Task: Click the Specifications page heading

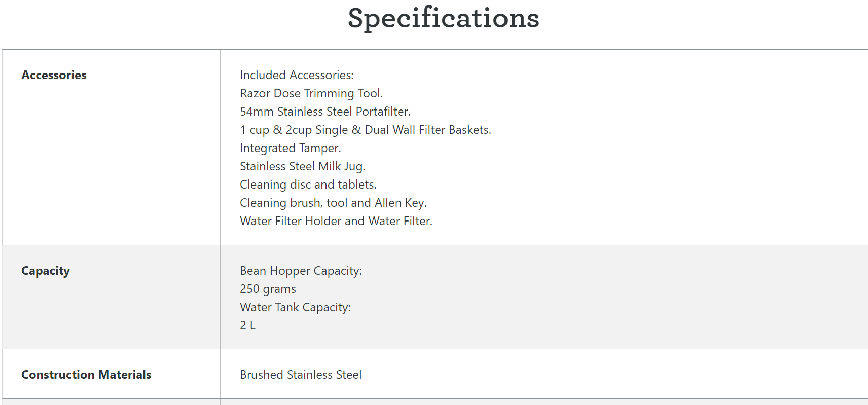Action: [x=443, y=19]
